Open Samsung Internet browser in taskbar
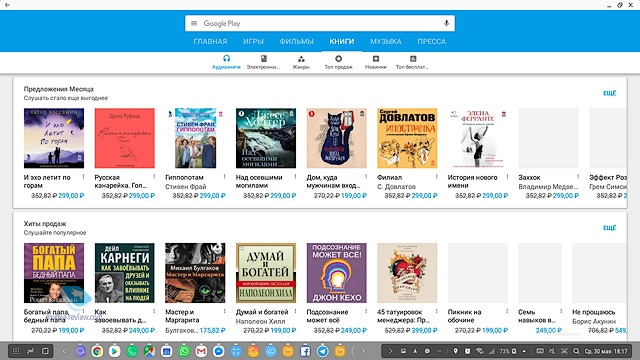 [80, 351]
